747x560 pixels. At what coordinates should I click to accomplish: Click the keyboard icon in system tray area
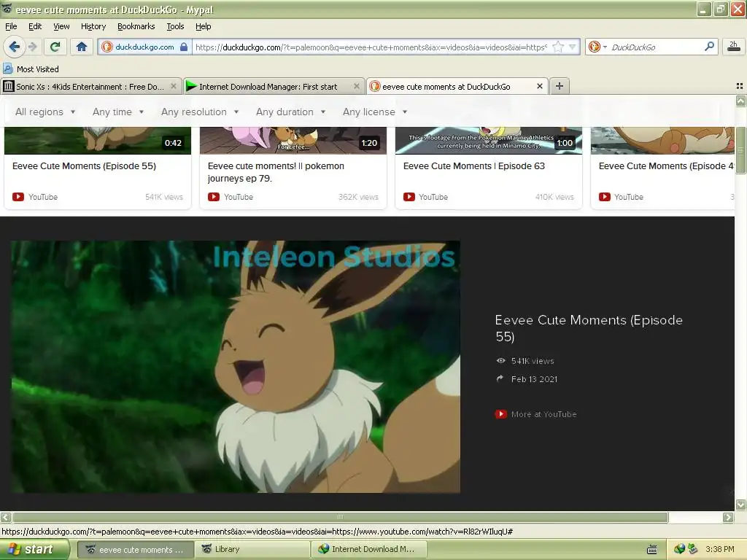(x=651, y=550)
